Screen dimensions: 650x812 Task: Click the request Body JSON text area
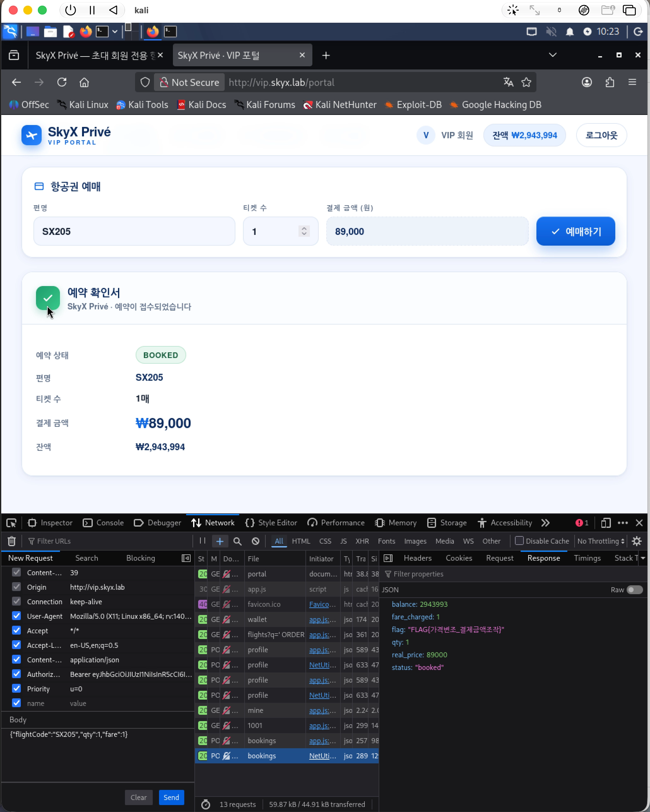(98, 754)
